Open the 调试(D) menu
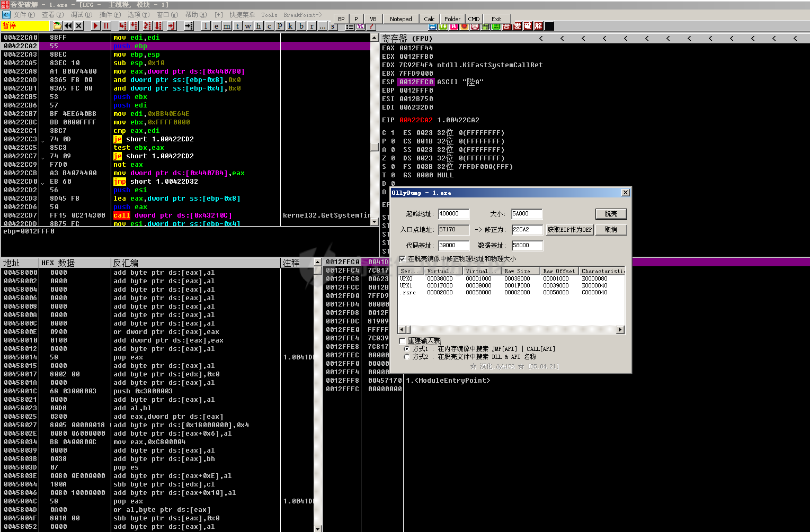This screenshot has height=532, width=810. tap(82, 15)
